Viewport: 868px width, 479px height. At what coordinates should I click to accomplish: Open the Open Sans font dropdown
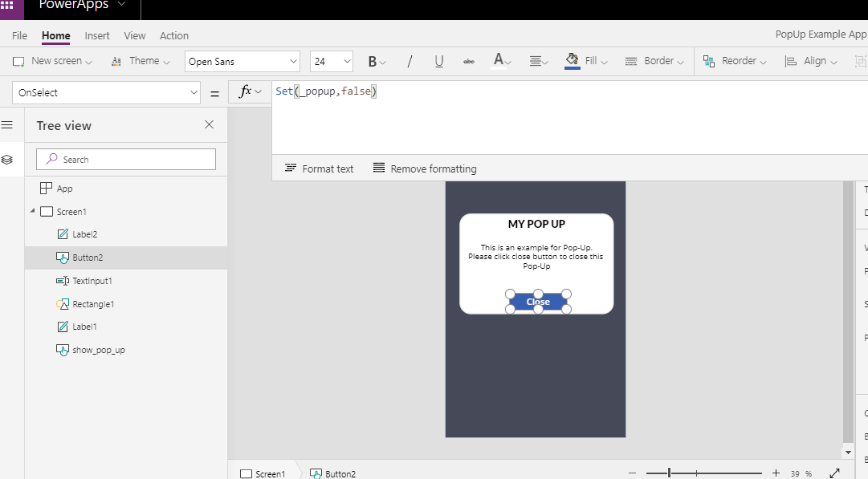pos(241,61)
